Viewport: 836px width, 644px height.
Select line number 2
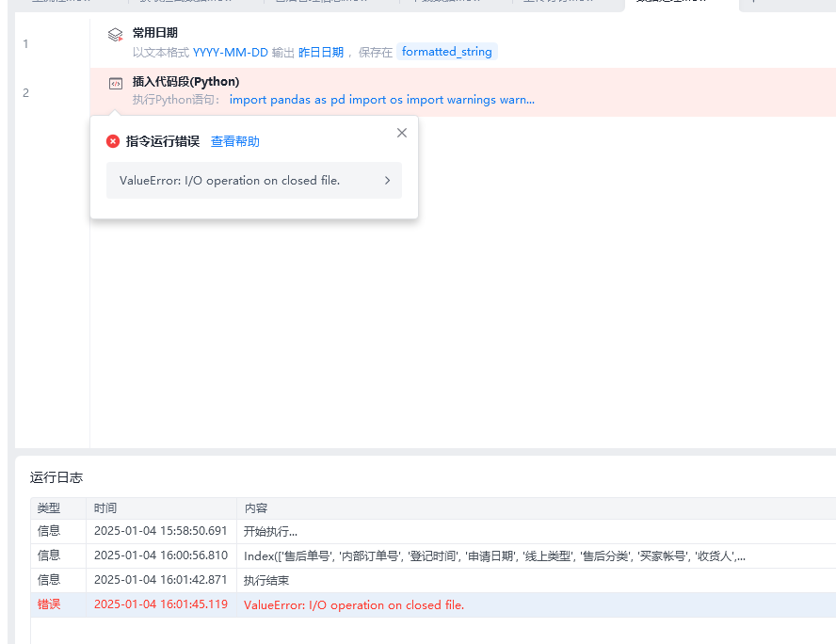[x=25, y=93]
